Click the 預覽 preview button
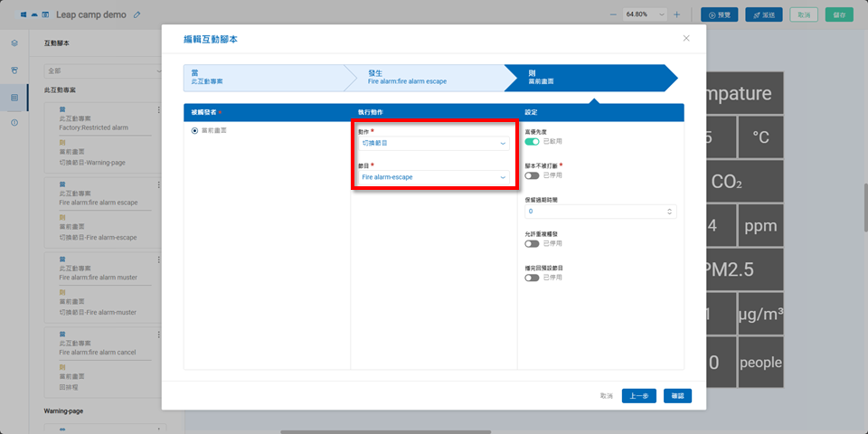This screenshot has width=868, height=434. point(720,14)
